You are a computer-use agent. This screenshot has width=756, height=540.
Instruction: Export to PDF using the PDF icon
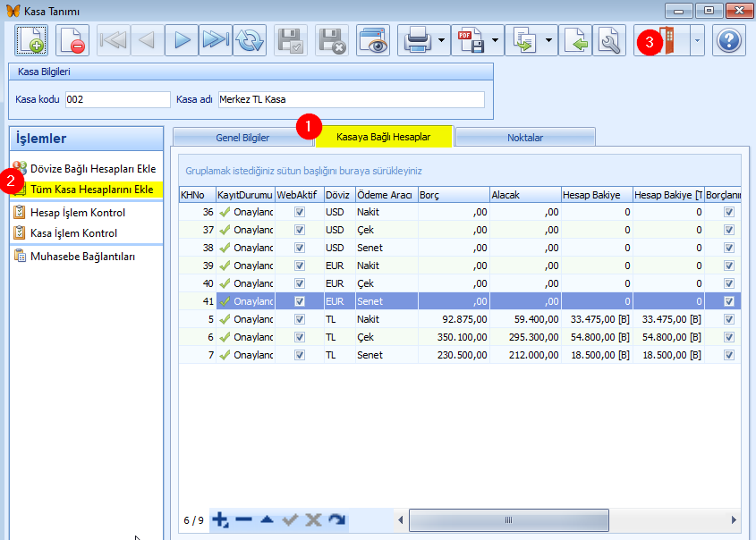[471, 40]
